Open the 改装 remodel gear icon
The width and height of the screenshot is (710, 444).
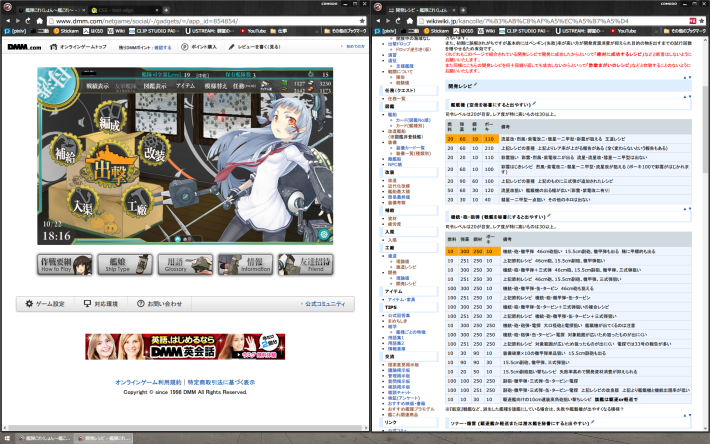(x=155, y=151)
